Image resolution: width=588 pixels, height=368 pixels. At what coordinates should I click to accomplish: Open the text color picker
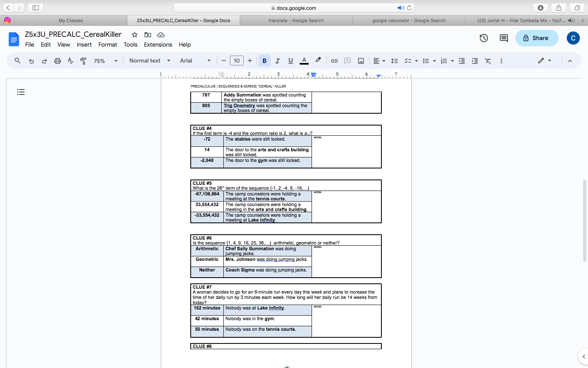[x=304, y=61]
